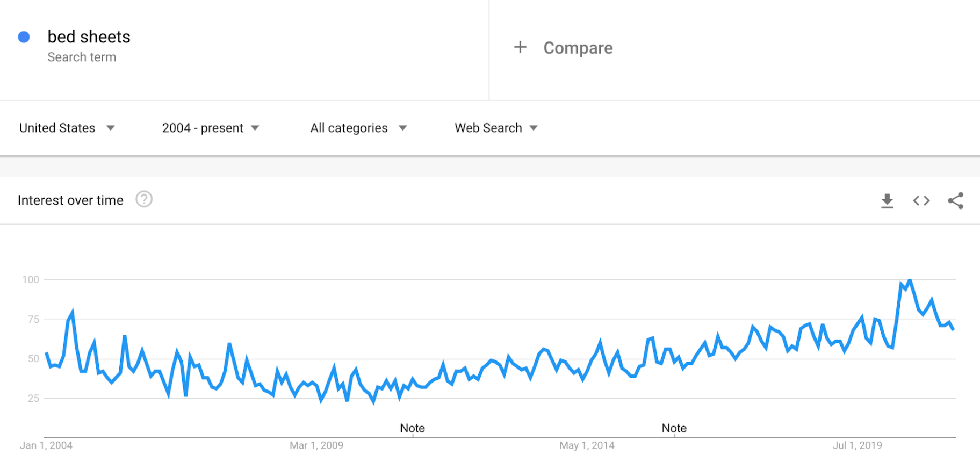This screenshot has width=980, height=469.
Task: Click the chart peak at 100
Action: point(909,280)
